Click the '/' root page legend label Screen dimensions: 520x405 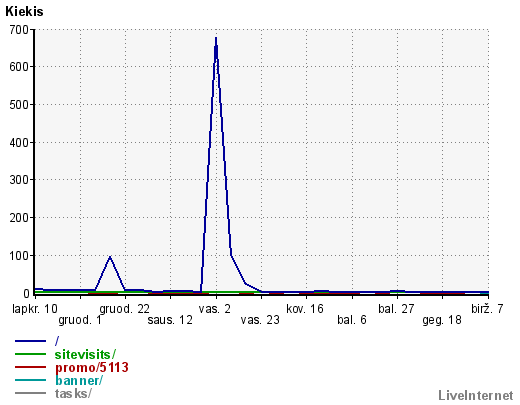tap(57, 341)
